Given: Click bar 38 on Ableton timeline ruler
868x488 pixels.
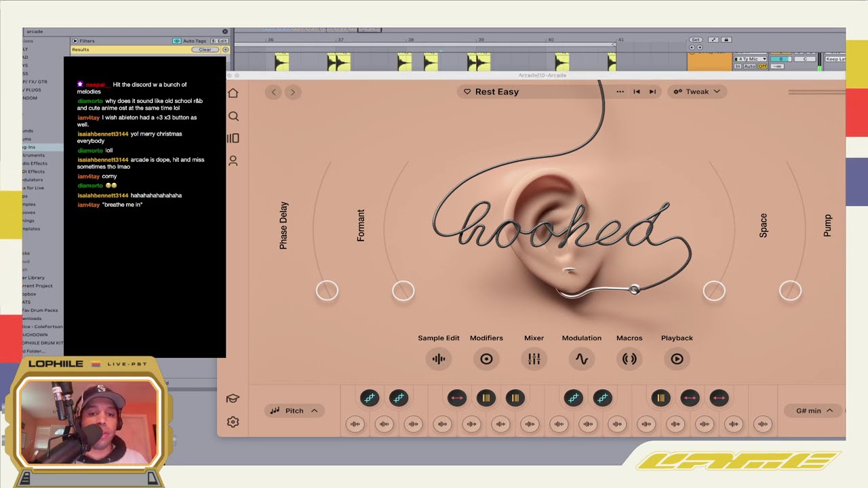Looking at the screenshot, I should 410,40.
